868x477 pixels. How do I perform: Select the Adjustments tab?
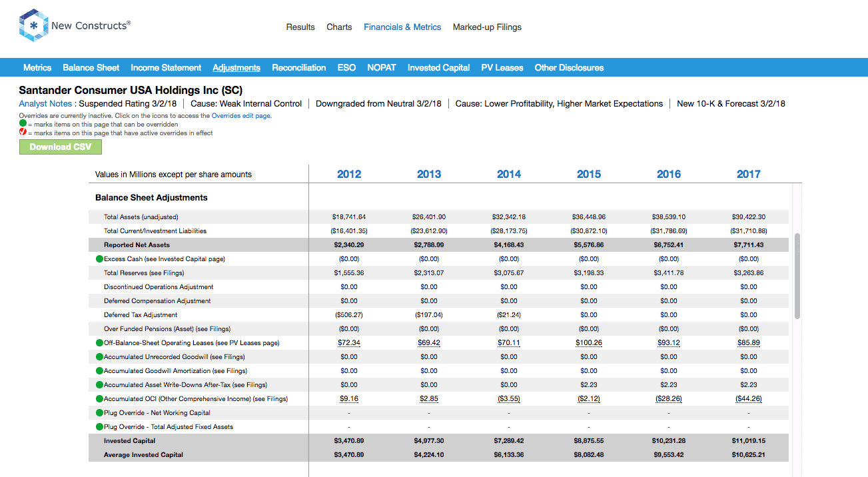[236, 67]
